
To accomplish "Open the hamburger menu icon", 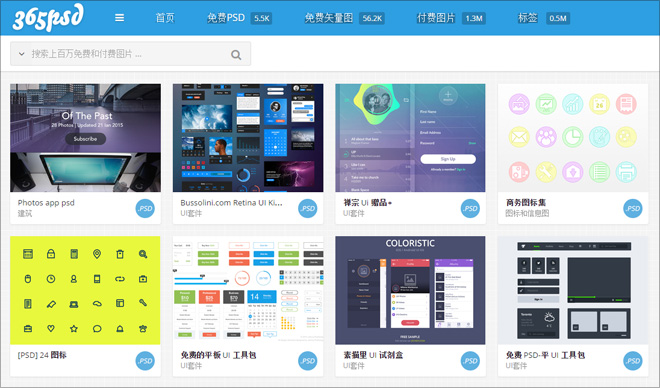I will pos(120,18).
